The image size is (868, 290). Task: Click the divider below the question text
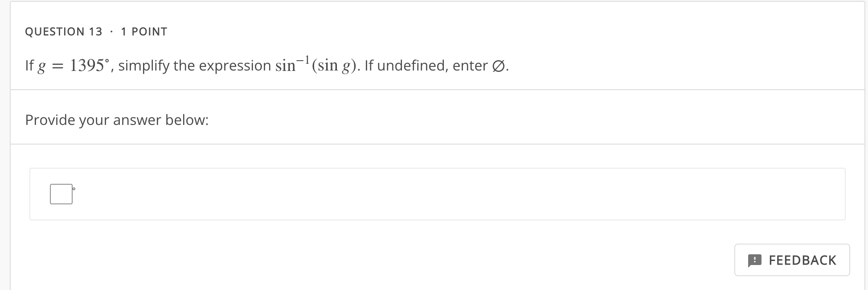(434, 90)
